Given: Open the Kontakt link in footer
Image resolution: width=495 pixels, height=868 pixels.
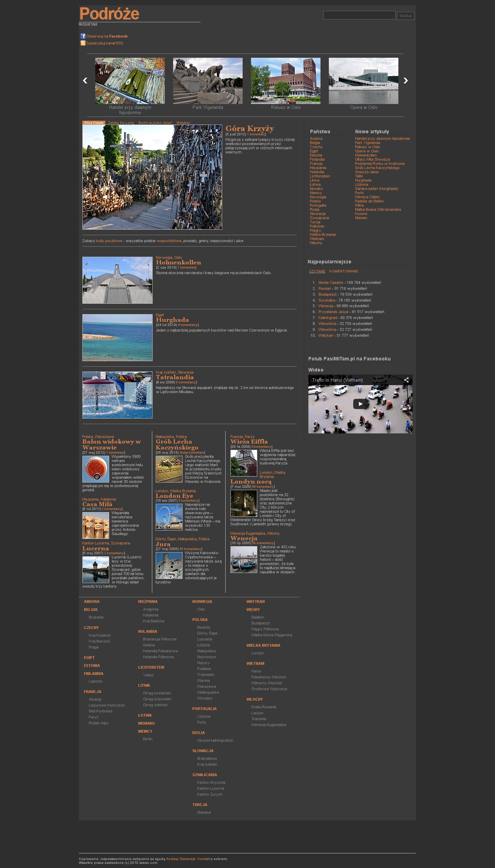Looking at the screenshot, I should click(x=203, y=859).
